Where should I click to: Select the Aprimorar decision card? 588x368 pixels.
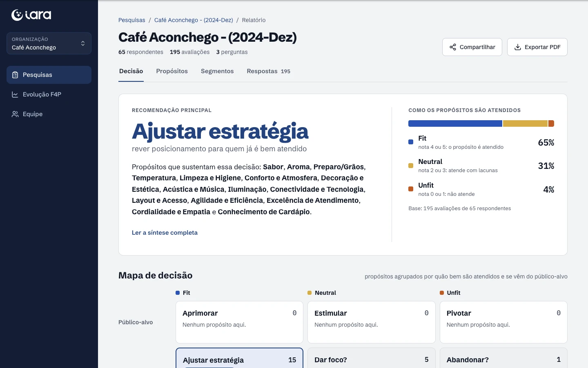click(239, 322)
